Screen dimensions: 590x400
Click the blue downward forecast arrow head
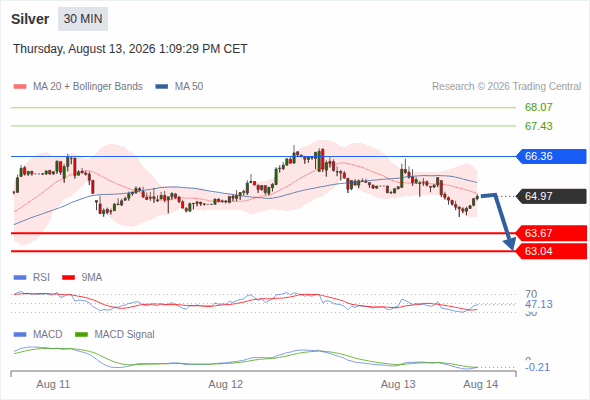click(510, 244)
